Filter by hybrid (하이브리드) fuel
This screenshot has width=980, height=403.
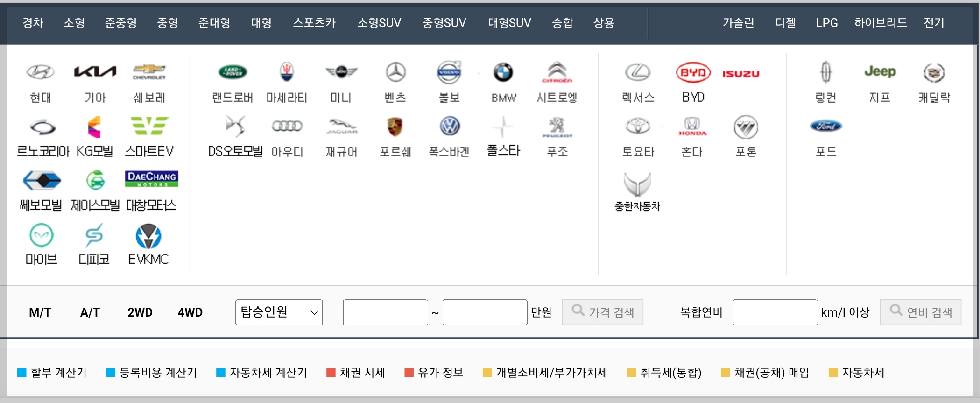(x=881, y=22)
